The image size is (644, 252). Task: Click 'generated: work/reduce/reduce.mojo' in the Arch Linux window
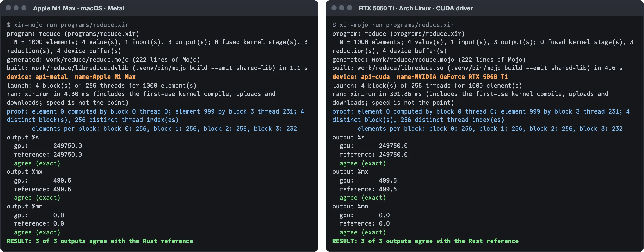(429, 60)
